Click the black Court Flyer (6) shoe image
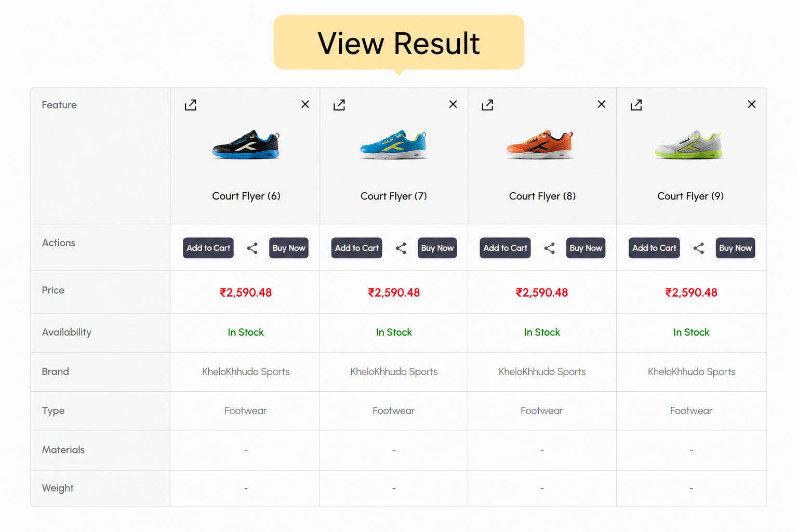This screenshot has height=532, width=798. pyautogui.click(x=246, y=144)
